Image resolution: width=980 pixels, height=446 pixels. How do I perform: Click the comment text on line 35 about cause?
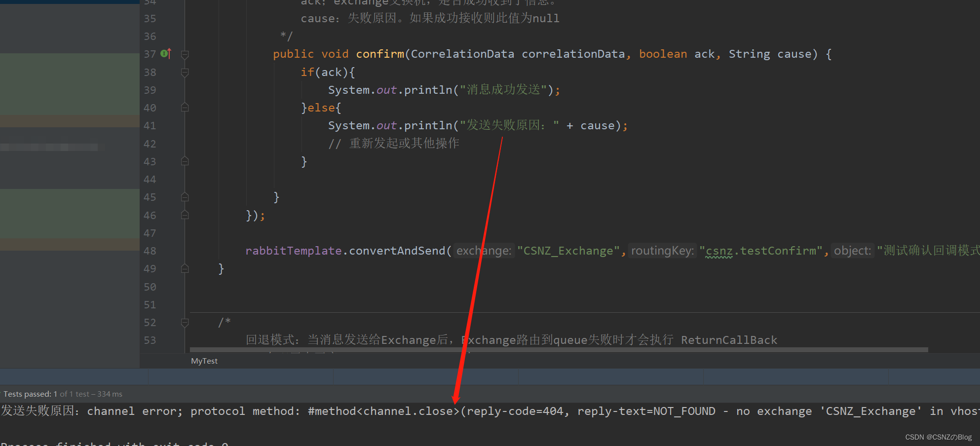tap(430, 18)
